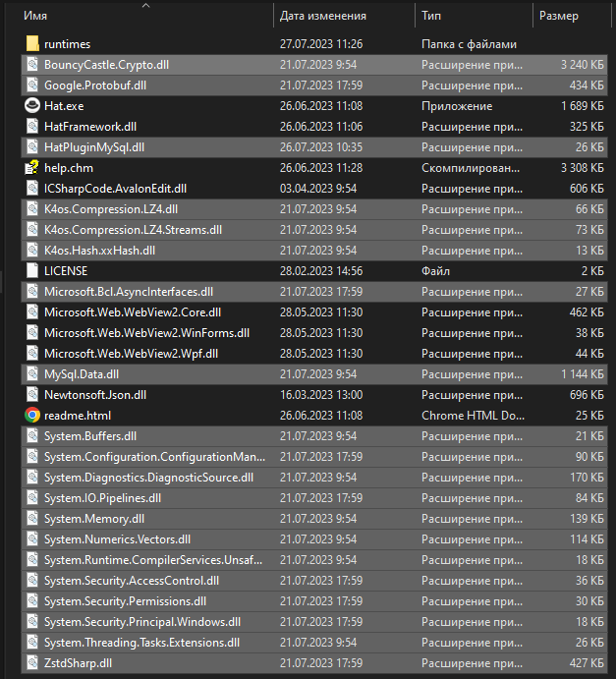Select the HatPluginMySql.dll file row
This screenshot has width=616, height=679.
(94, 147)
